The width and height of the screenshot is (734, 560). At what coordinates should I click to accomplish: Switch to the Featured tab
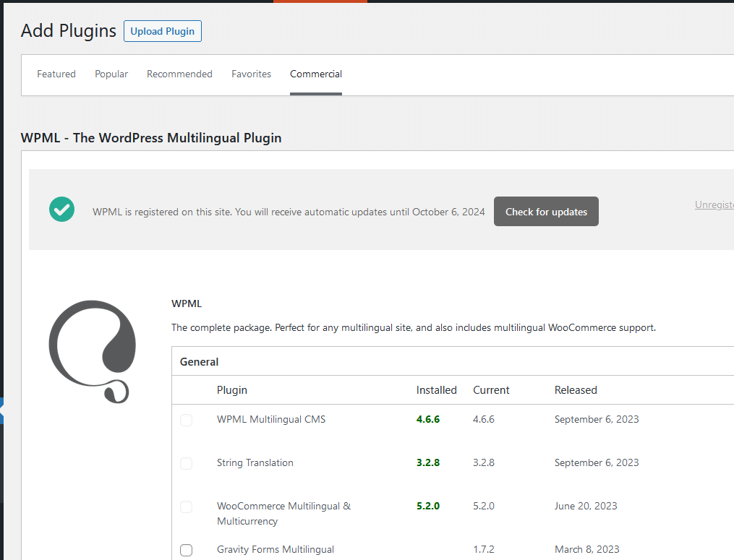point(56,74)
